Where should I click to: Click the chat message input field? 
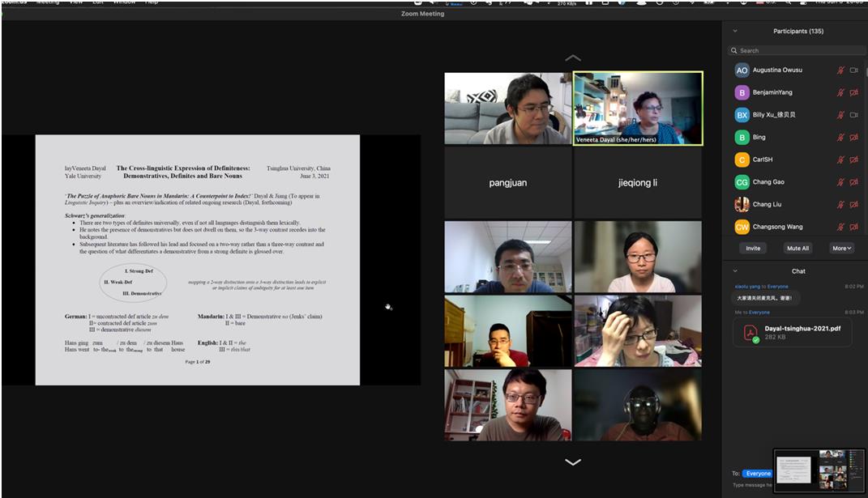click(752, 485)
